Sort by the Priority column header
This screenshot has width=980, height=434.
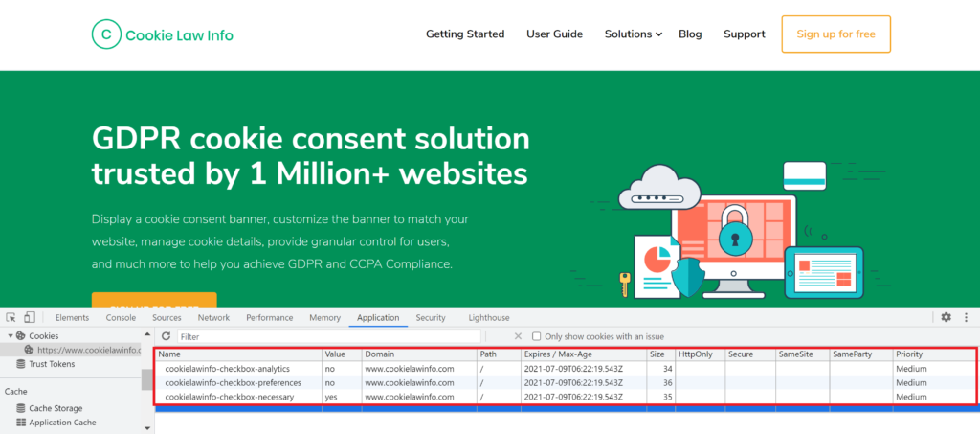click(934, 354)
